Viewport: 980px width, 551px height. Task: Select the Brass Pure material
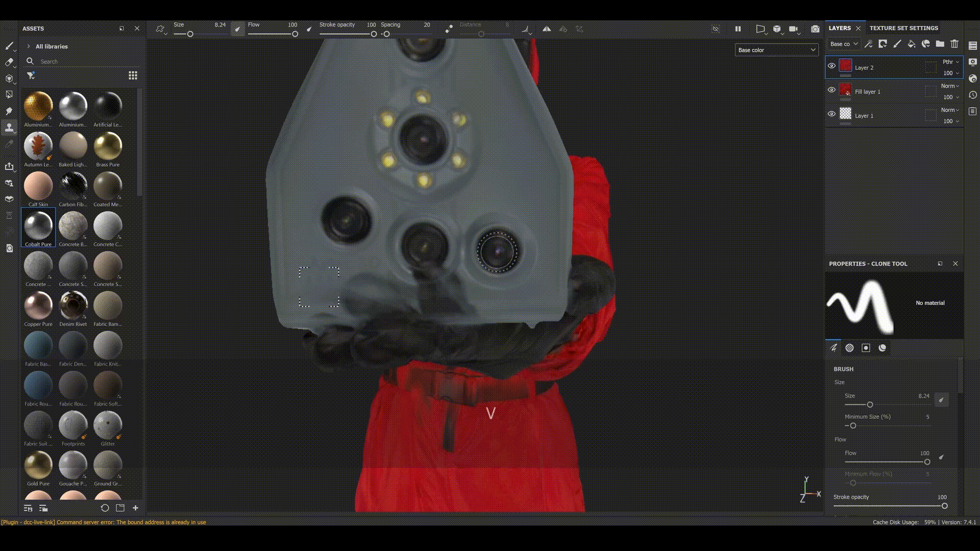click(x=108, y=149)
